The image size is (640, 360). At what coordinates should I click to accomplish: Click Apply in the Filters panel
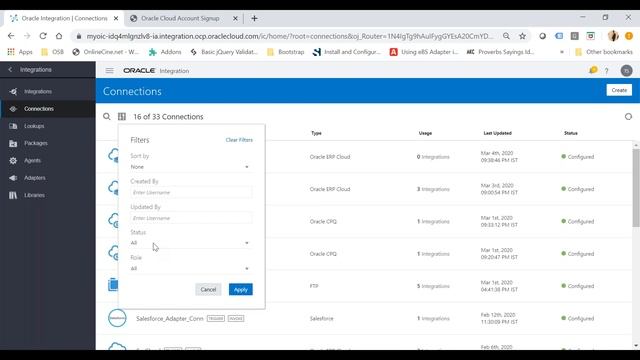240,289
